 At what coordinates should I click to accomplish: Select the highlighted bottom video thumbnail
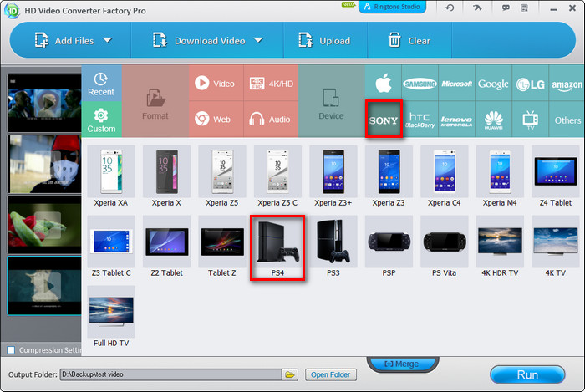coord(44,286)
